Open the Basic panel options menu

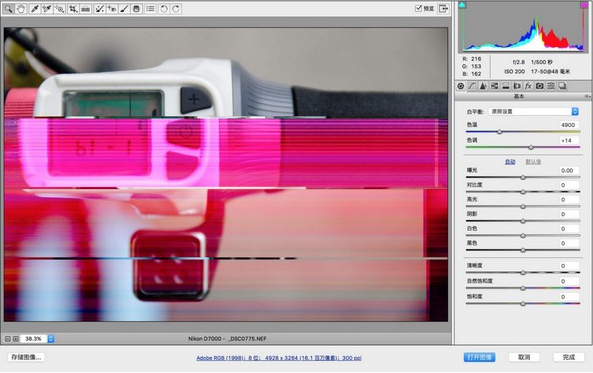587,97
